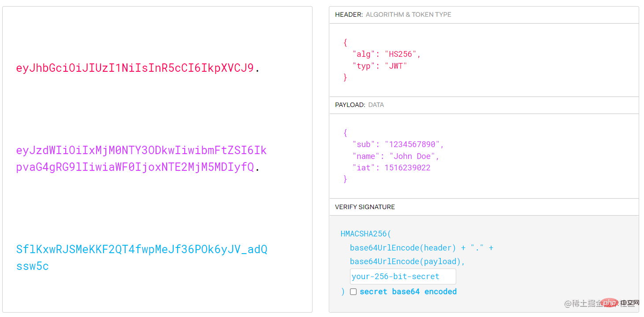Click the "typ": "JWT" line in header
The height and width of the screenshot is (317, 644).
[x=380, y=66]
